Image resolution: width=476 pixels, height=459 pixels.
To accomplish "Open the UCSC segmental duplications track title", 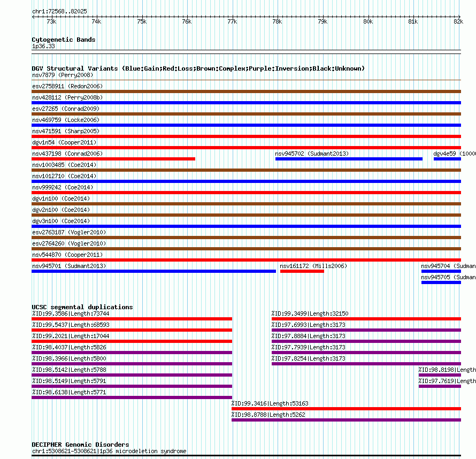I will tap(82, 307).
